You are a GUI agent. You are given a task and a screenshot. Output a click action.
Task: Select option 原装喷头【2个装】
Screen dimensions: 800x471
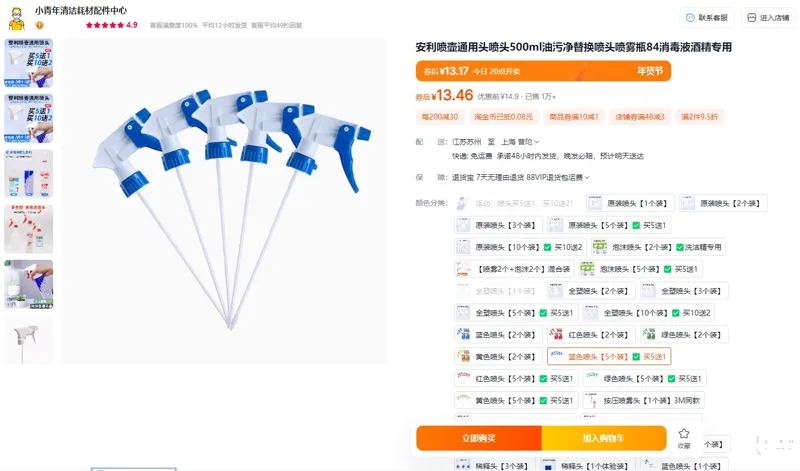click(723, 203)
